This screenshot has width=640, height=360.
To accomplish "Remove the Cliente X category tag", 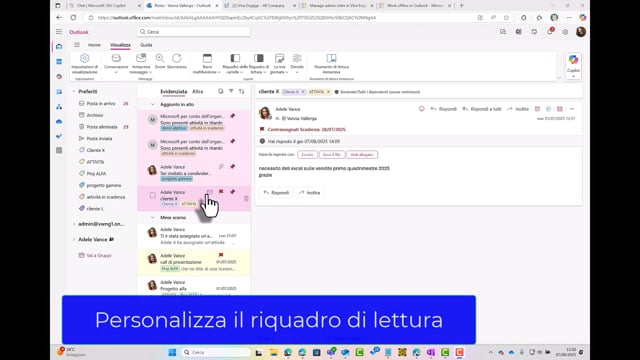I will (x=303, y=92).
